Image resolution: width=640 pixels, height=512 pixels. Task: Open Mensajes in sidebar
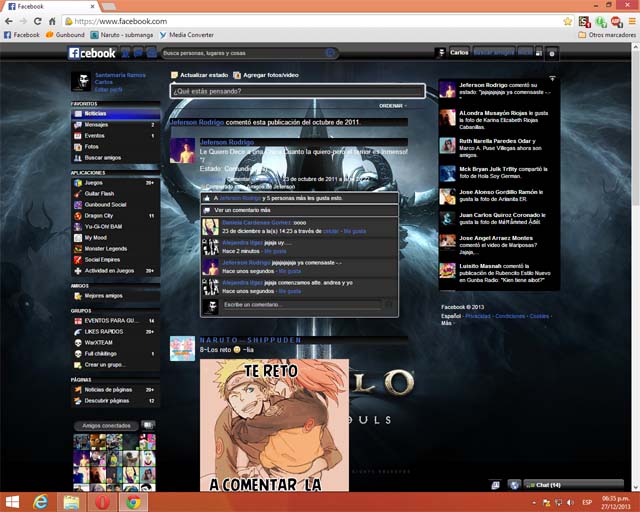tap(115, 125)
